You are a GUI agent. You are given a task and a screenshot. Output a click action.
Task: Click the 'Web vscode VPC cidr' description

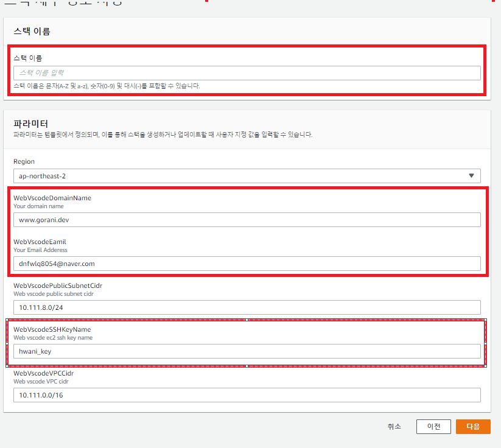(41, 381)
